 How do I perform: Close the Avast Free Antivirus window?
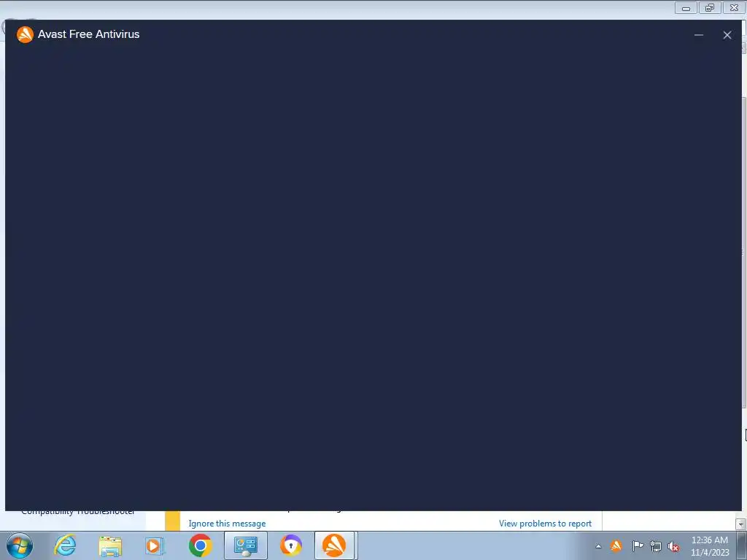pyautogui.click(x=727, y=35)
